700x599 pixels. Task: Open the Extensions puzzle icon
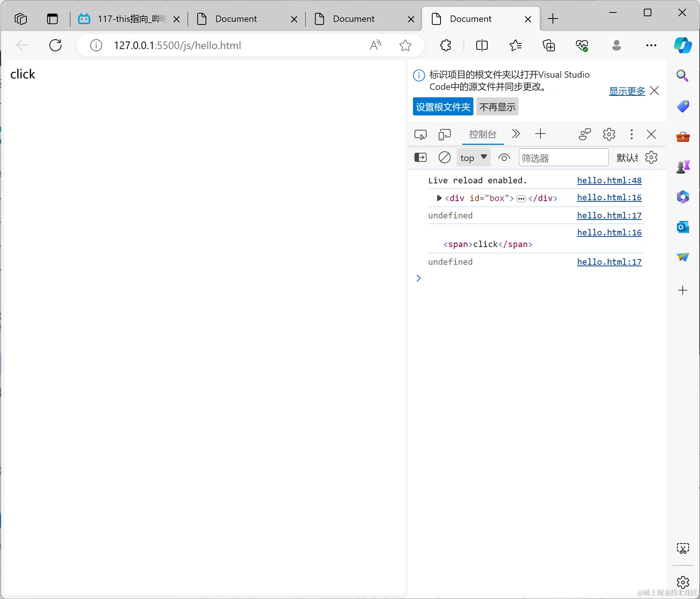click(x=445, y=45)
